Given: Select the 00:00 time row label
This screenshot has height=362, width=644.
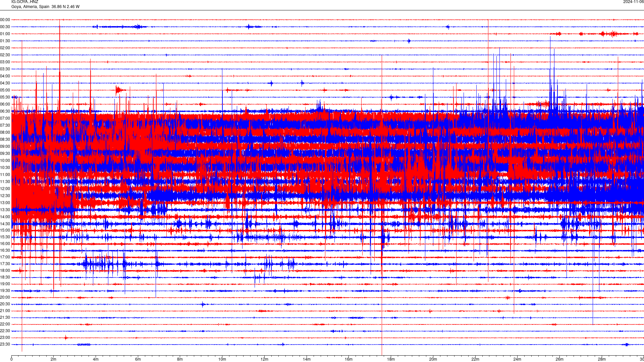Looking at the screenshot, I should [5, 20].
